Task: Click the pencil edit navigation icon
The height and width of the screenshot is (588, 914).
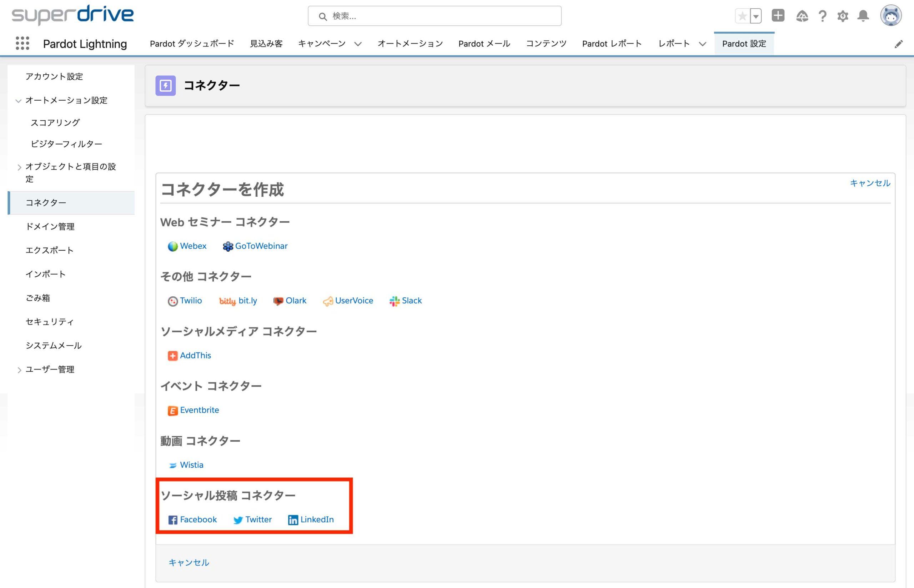Action: pyautogui.click(x=898, y=44)
